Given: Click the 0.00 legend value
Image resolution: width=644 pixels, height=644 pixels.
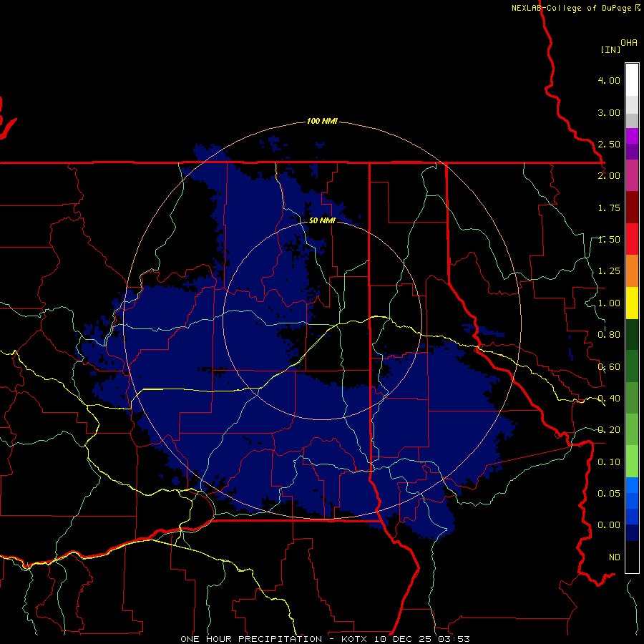Looking at the screenshot, I should 609,525.
